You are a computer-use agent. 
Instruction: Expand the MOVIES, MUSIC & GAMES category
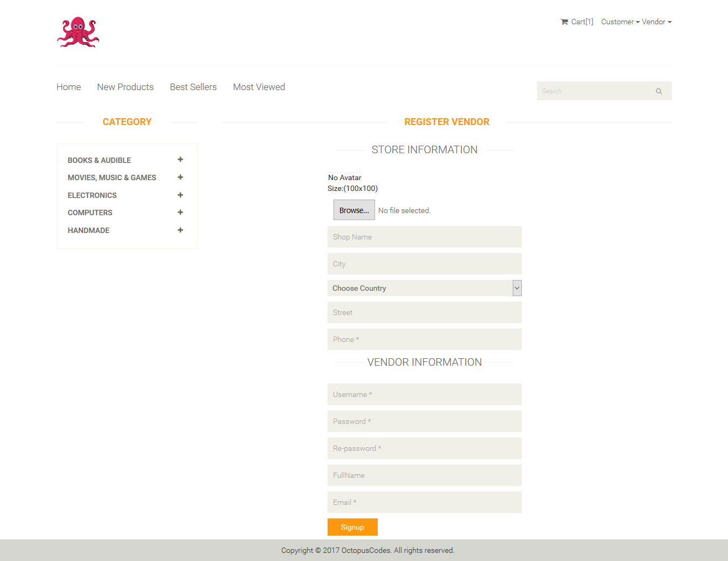point(180,177)
